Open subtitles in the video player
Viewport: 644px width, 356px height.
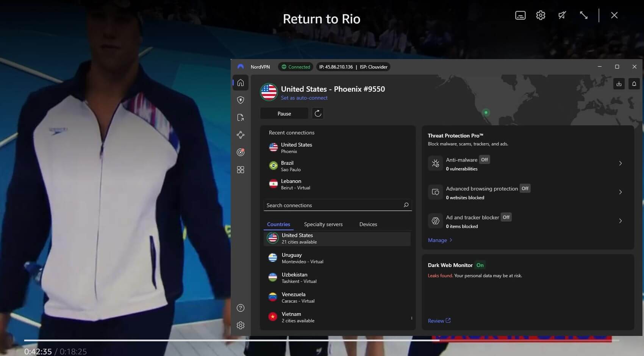pos(520,16)
